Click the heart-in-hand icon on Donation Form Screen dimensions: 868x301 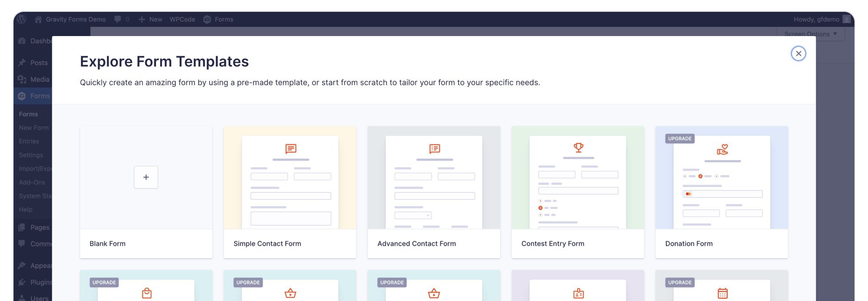[723, 149]
